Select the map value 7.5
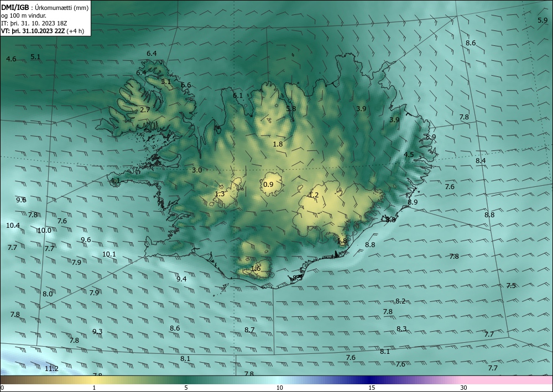Screen dimensions: 553x392 [x=511, y=285]
